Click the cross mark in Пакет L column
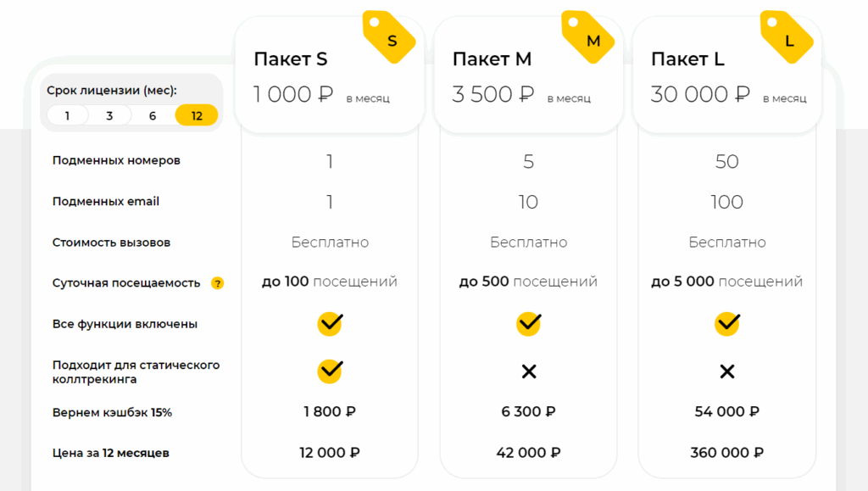 (726, 371)
